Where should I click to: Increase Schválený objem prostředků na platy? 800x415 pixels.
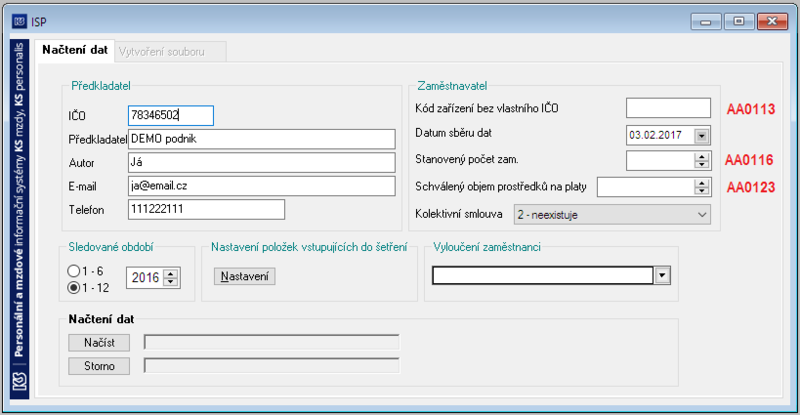click(702, 183)
